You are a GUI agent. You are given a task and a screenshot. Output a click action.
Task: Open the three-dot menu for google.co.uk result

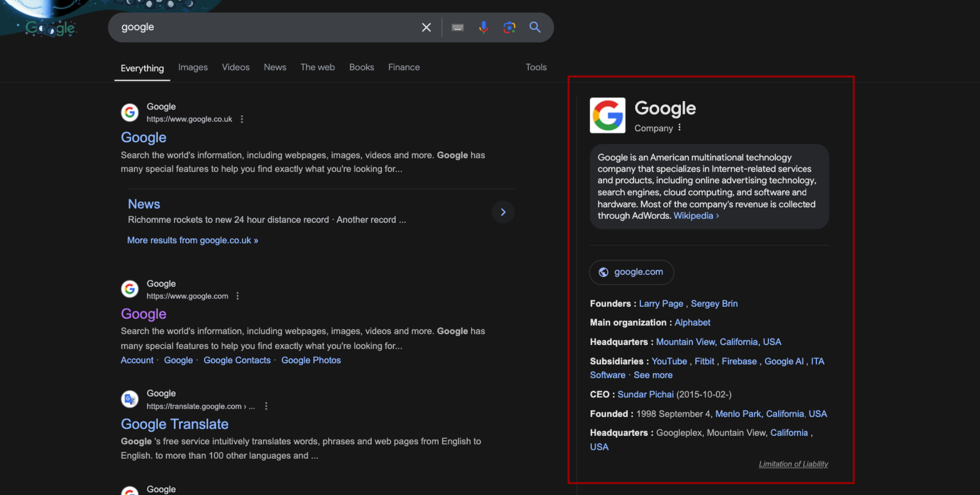click(x=242, y=119)
